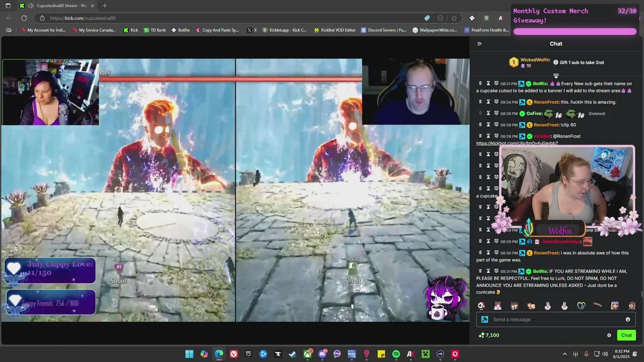Click the Monthly Custom Merch Giveaway progress bar
Viewport: 644px width, 362px height.
click(575, 32)
